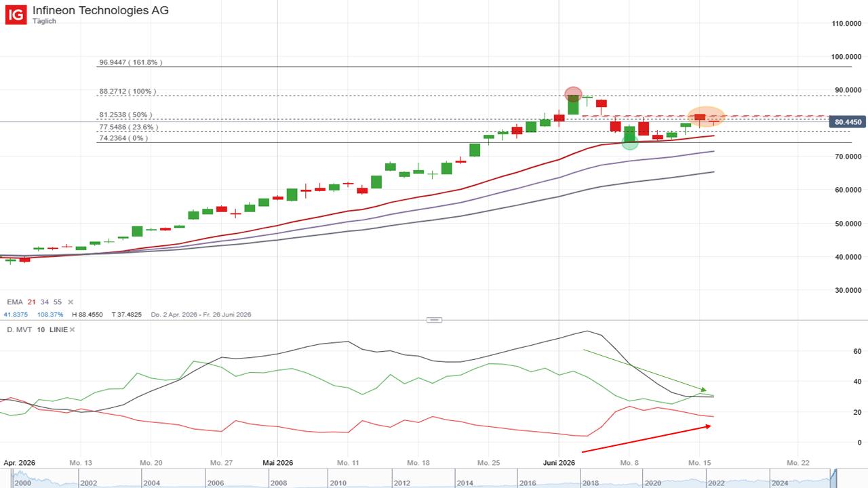Click the D. MVT period value 10

[x=41, y=329]
